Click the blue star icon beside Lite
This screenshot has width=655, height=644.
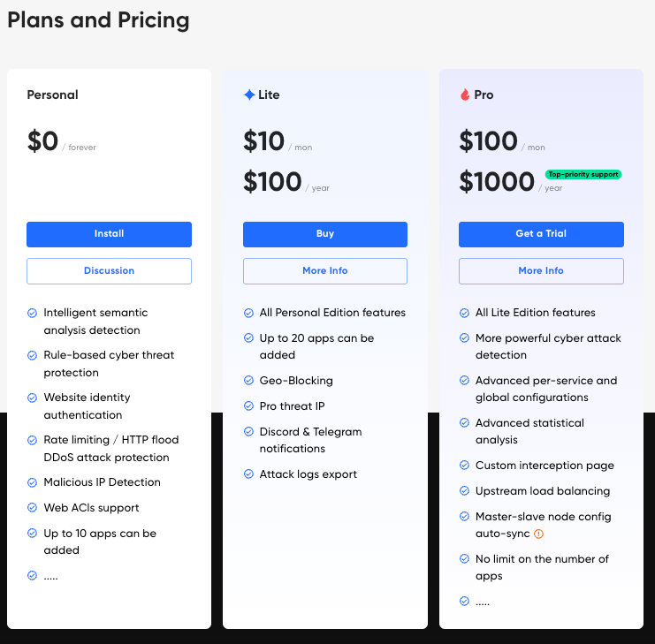[x=249, y=95]
